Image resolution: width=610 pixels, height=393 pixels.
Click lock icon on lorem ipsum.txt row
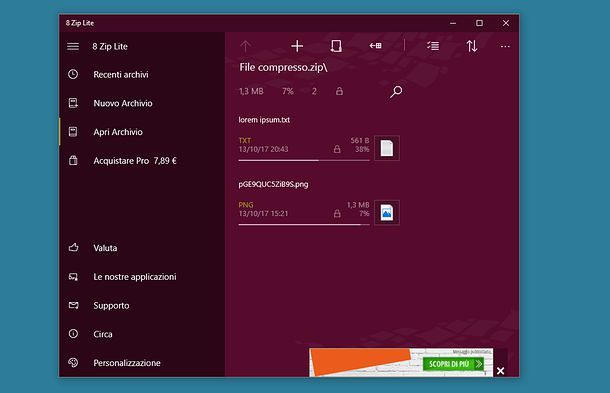tap(337, 149)
